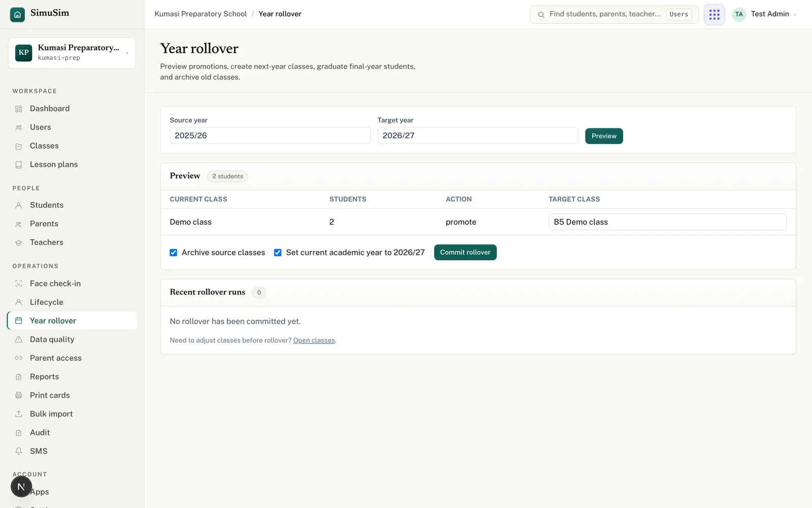This screenshot has width=812, height=508.
Task: Navigate to Bulk import
Action: point(72,414)
